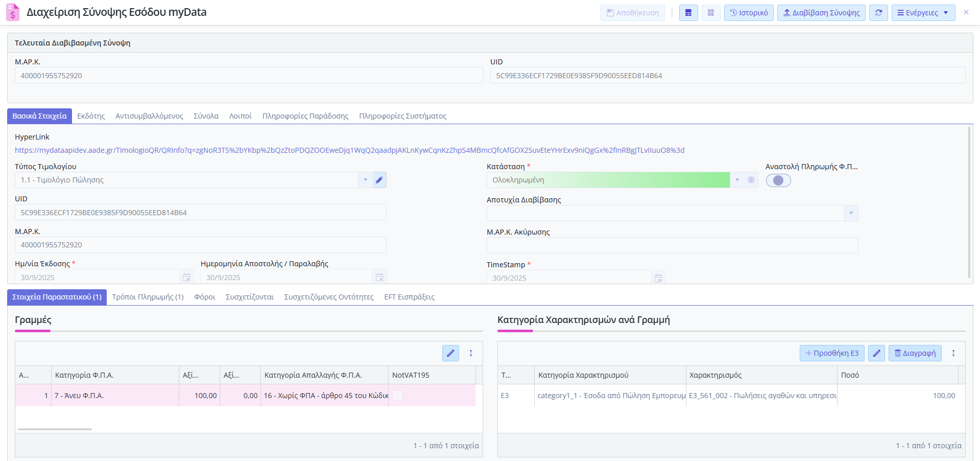Open the Τρόποι Πληρωμής (1) tab
The height and width of the screenshot is (461, 980).
tap(148, 297)
